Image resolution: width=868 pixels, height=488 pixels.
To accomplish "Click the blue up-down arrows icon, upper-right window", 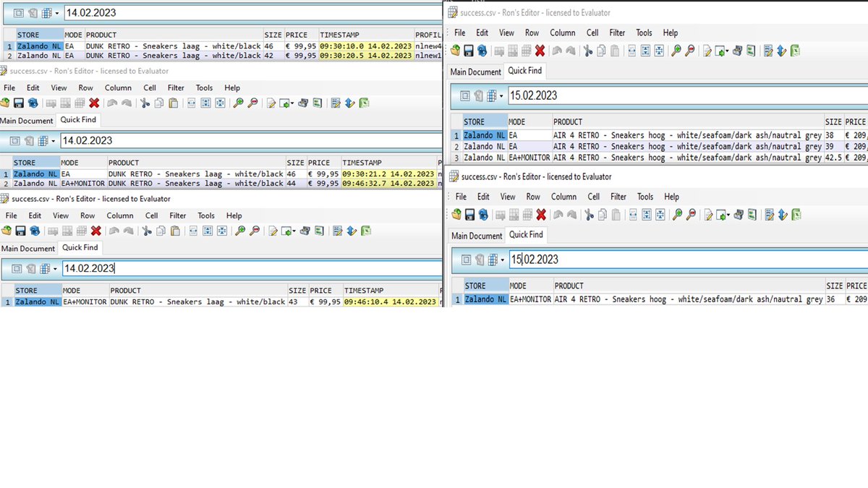I will click(782, 51).
